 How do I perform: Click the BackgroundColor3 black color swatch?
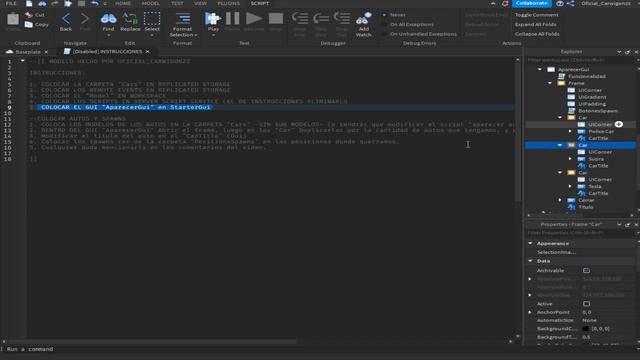[586, 329]
